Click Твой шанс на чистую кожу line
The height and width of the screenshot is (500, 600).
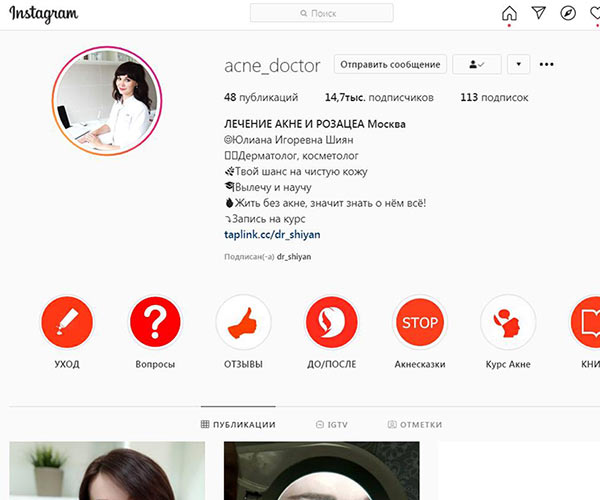(295, 171)
